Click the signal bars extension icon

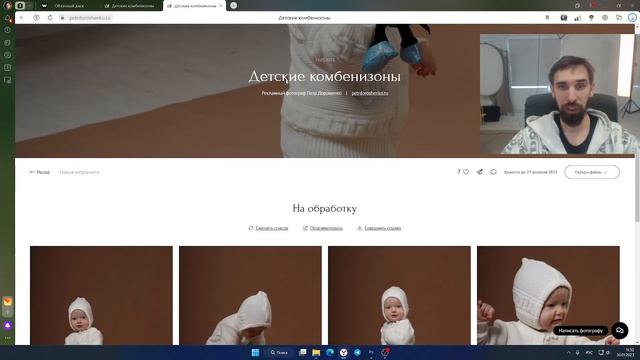pos(577,18)
